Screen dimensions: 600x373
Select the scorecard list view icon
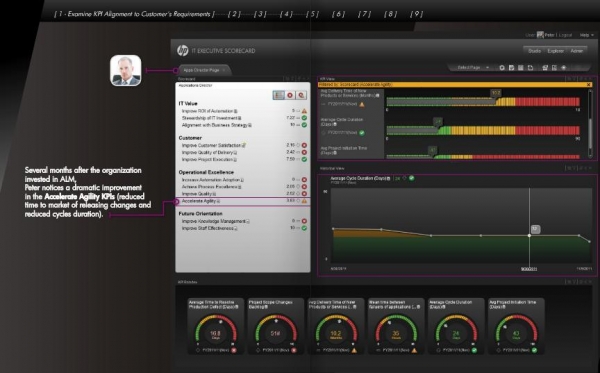point(279,95)
